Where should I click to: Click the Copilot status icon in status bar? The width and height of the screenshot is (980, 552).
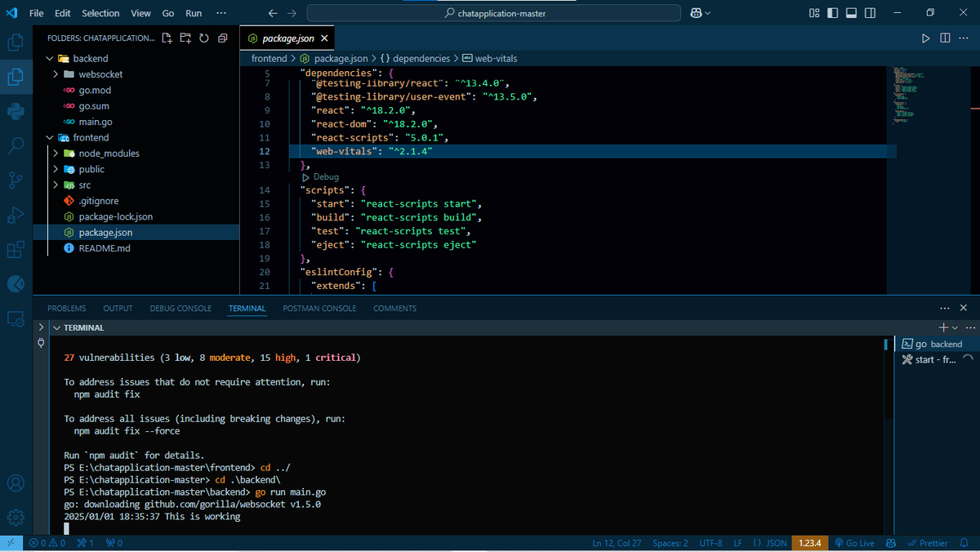point(891,543)
